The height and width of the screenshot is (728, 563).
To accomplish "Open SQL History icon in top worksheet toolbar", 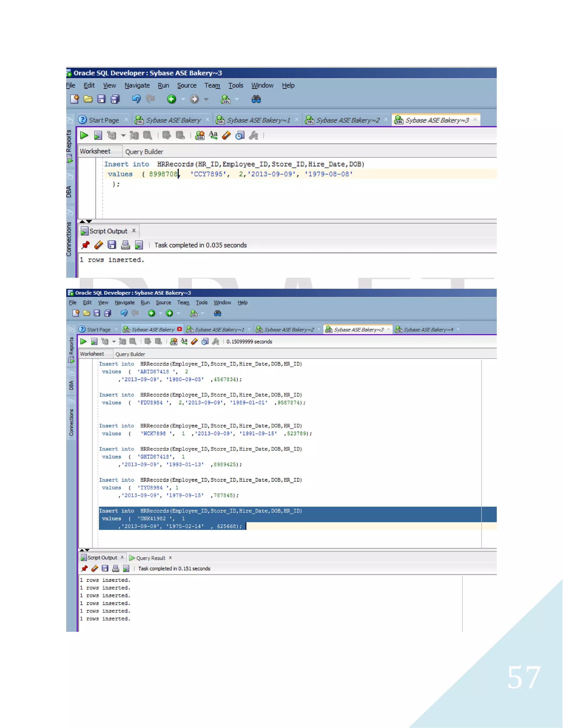I will (x=240, y=135).
